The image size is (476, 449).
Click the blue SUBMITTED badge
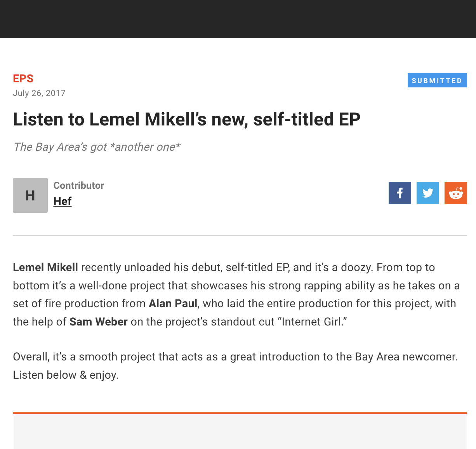pos(437,80)
